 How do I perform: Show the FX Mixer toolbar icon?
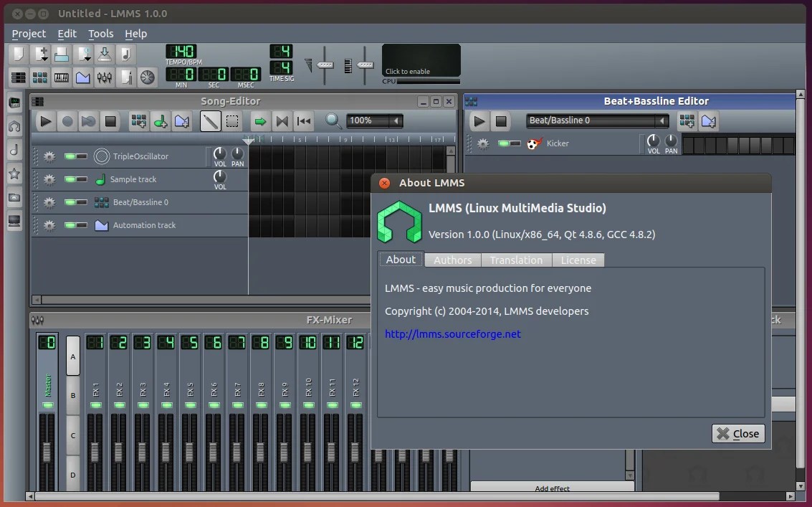(x=104, y=77)
